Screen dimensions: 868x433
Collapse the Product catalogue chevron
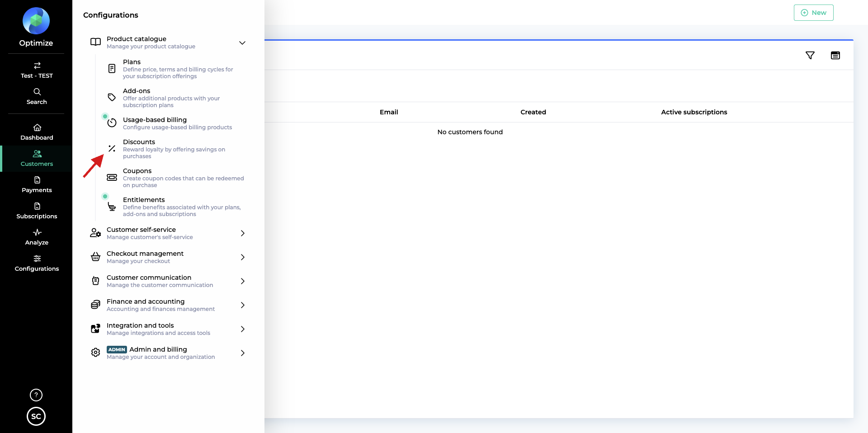click(242, 43)
